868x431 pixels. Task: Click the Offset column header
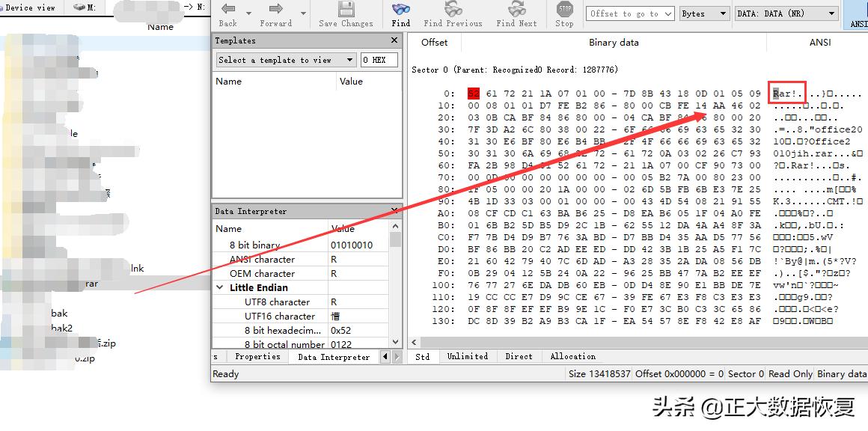click(x=434, y=43)
